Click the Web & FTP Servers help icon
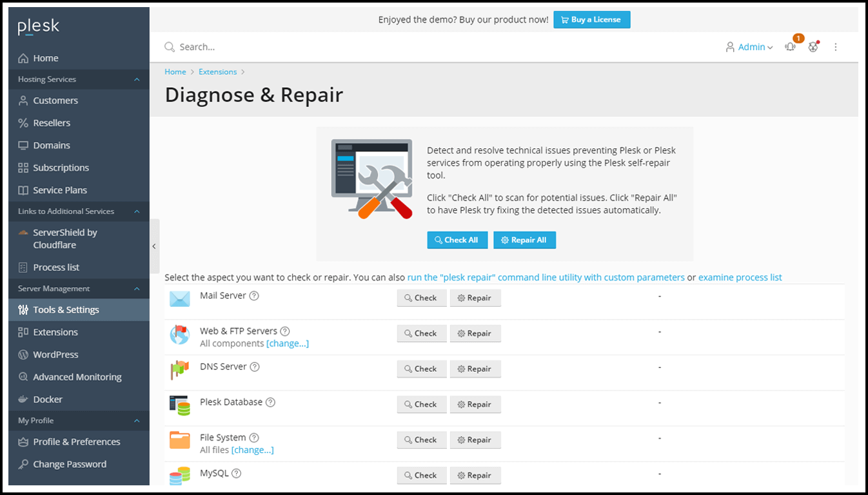The image size is (868, 495). pos(285,331)
